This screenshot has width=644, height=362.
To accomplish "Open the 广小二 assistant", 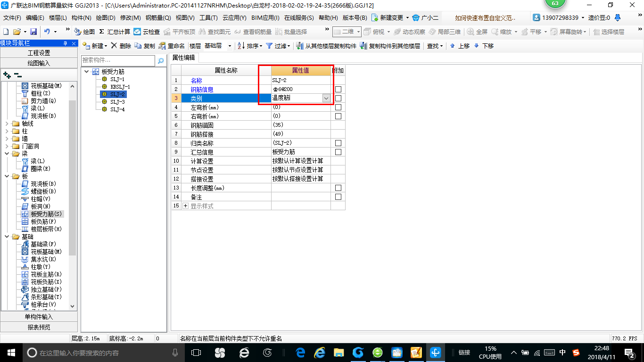I will point(425,18).
